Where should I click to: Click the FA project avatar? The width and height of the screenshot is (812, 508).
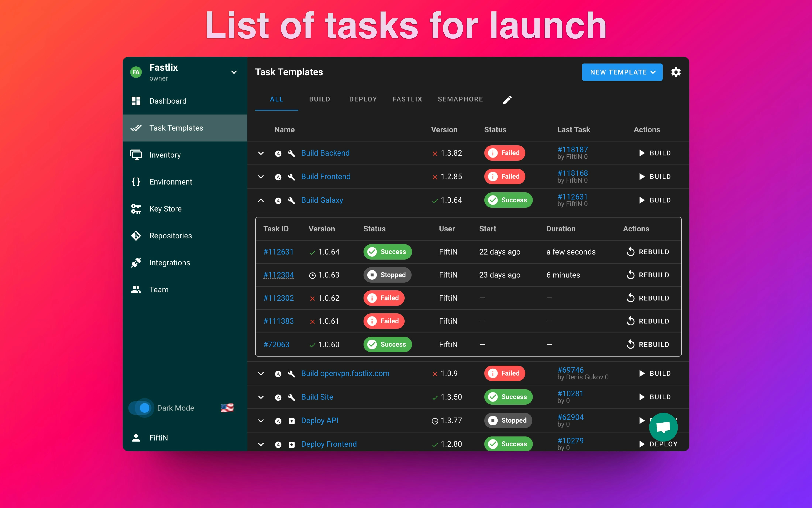pos(136,72)
